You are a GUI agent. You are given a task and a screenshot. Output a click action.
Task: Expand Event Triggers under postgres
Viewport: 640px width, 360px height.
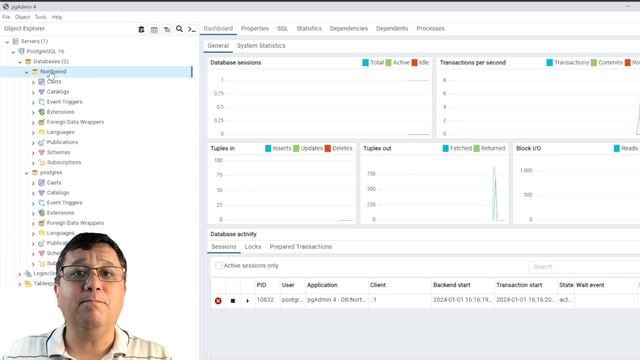(33, 203)
